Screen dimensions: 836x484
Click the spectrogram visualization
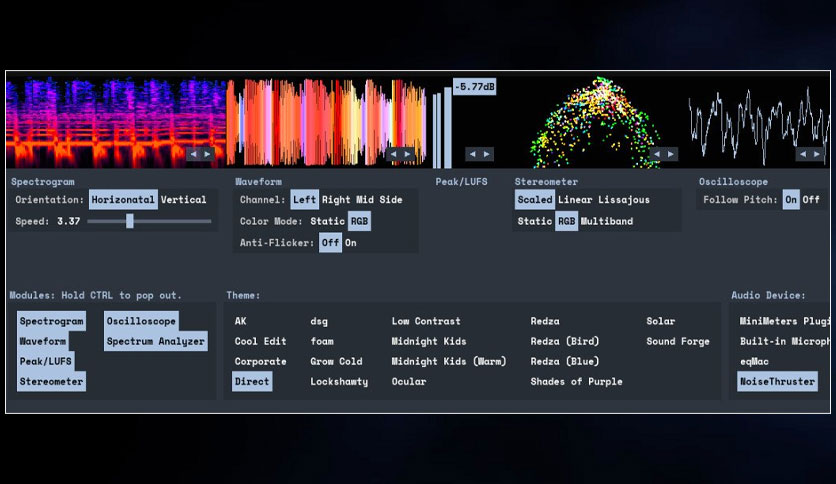(116, 123)
